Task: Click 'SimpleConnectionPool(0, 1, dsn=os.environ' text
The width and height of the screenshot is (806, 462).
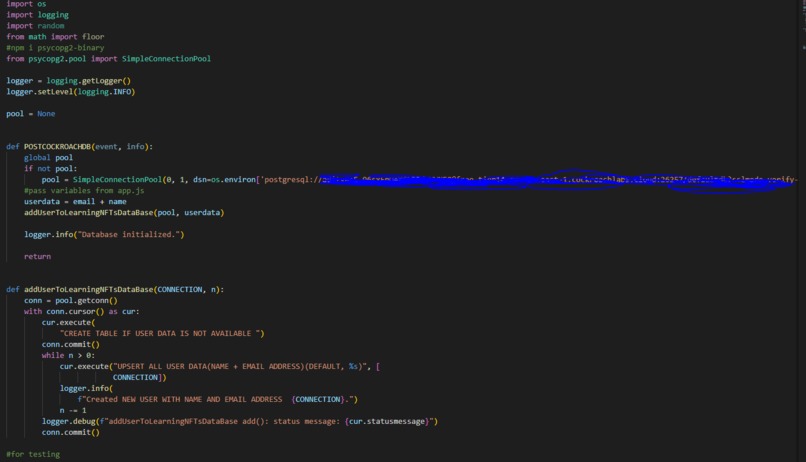Action: coord(164,179)
